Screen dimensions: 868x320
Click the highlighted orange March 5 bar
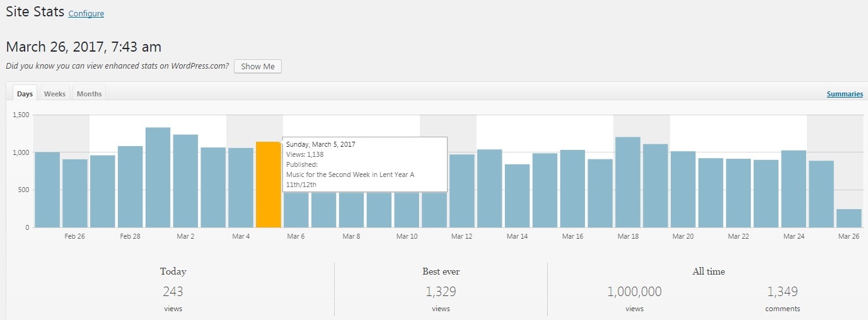tap(268, 185)
